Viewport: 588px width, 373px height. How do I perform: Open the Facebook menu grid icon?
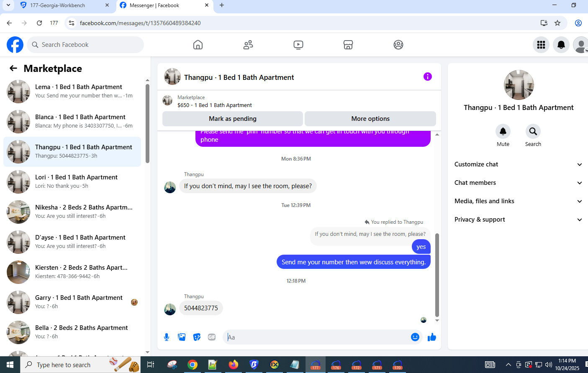[541, 45]
